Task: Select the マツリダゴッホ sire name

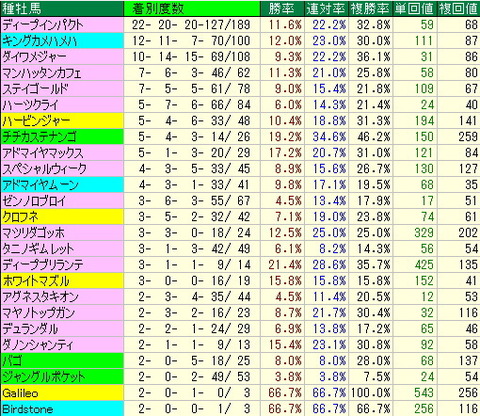Action: coord(33,233)
